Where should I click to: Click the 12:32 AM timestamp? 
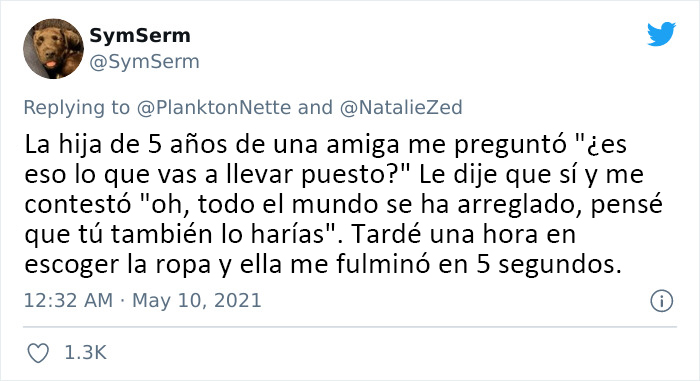pos(68,300)
